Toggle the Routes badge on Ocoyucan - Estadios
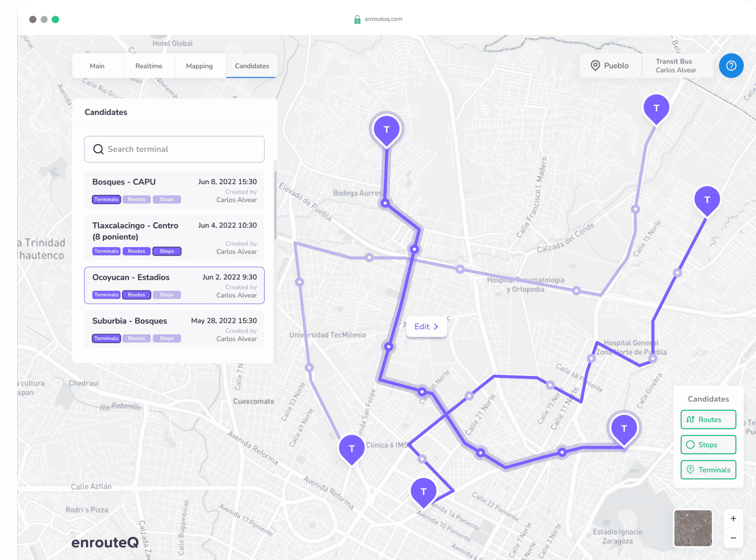This screenshot has width=756, height=560. point(136,294)
